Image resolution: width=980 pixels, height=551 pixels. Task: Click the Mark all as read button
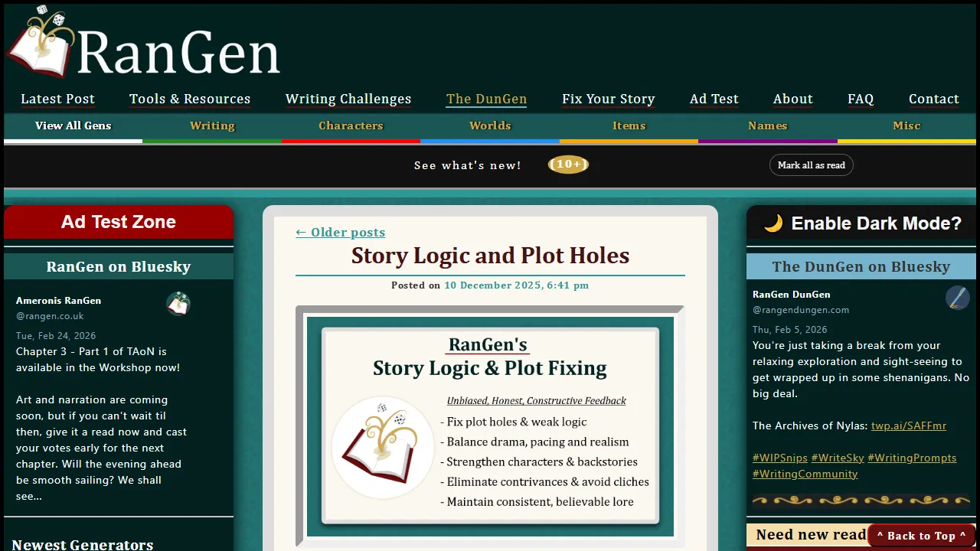(x=811, y=165)
